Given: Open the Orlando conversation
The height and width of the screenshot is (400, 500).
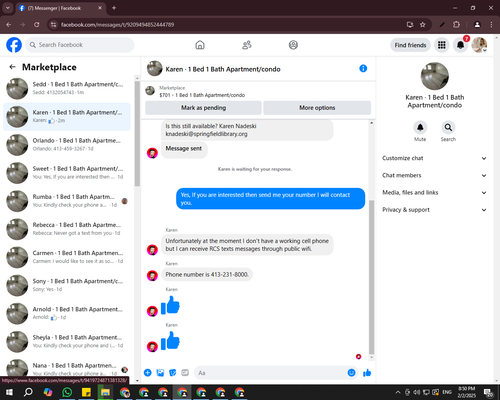Looking at the screenshot, I should 67,145.
